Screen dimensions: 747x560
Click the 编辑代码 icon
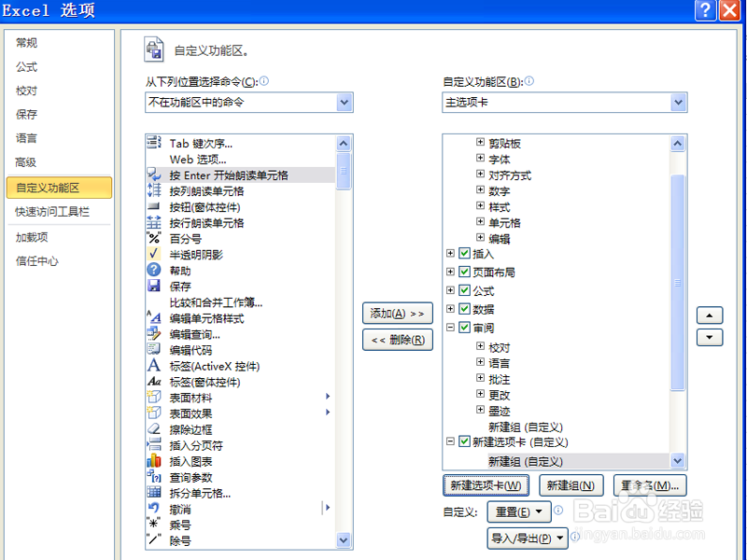tap(153, 349)
